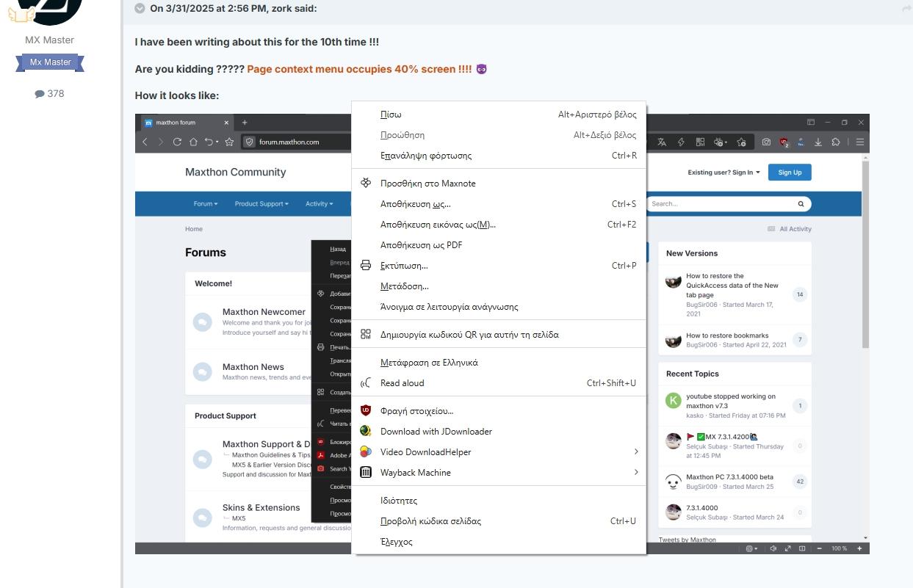Zoom in with the status bar plus icon
This screenshot has height=588, width=913.
(x=859, y=548)
